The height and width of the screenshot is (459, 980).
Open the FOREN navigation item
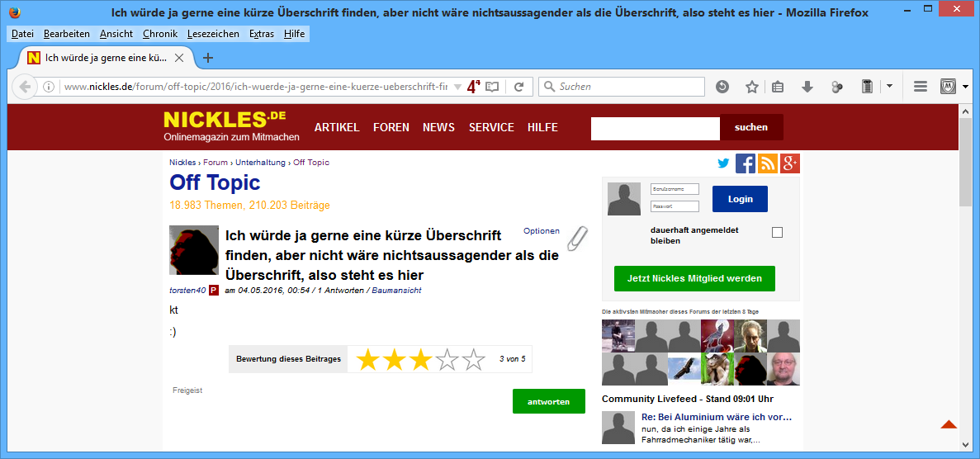(x=391, y=127)
